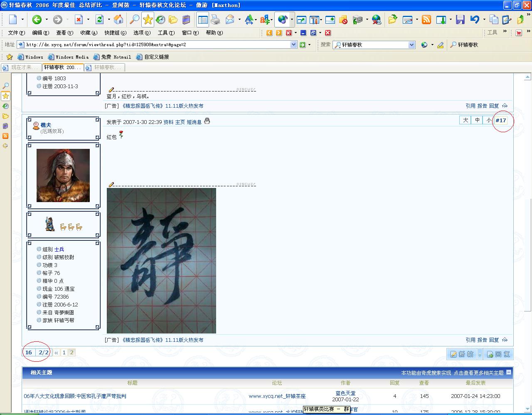
Task: Open History from the main toolbar clock icon
Action: (x=160, y=20)
